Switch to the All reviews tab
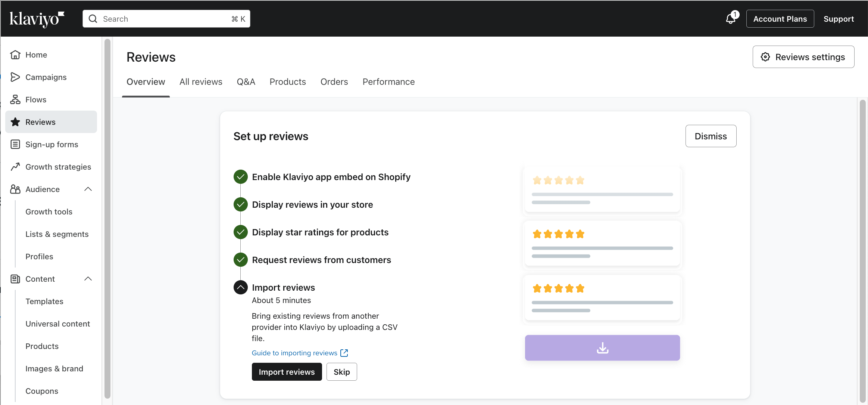868x405 pixels. click(201, 82)
